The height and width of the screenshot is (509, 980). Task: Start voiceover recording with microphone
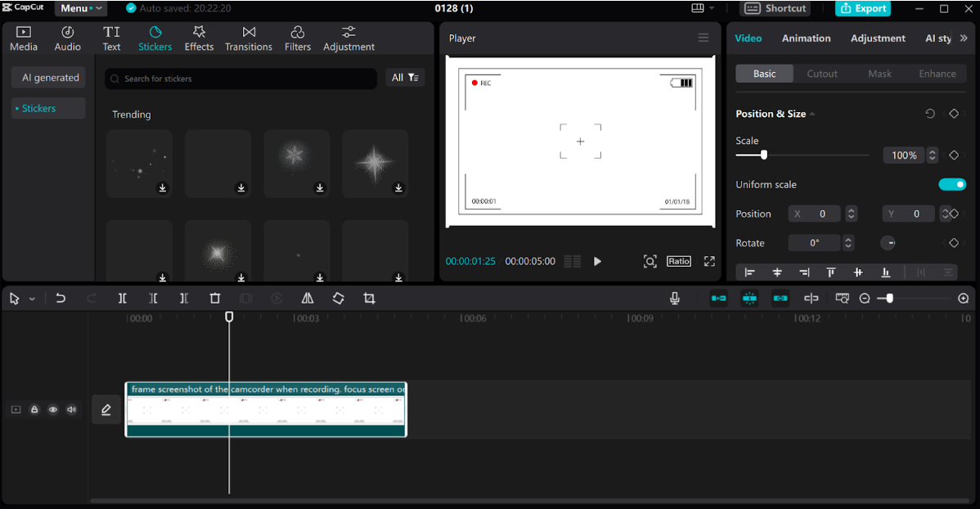[x=675, y=298]
